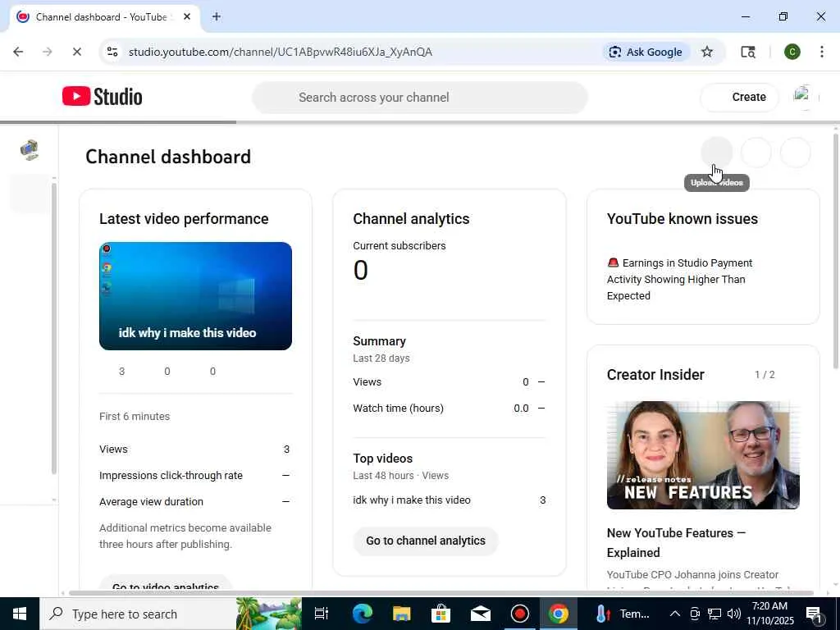Click the horizontal scrollbar at page bottom
Image resolution: width=840 pixels, height=630 pixels.
[441, 593]
